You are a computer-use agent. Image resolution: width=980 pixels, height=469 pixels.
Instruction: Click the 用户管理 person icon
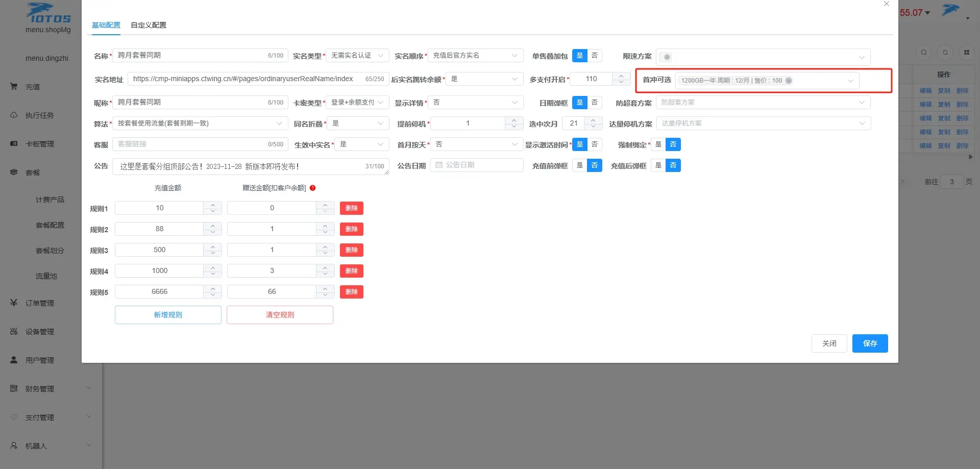(x=14, y=360)
